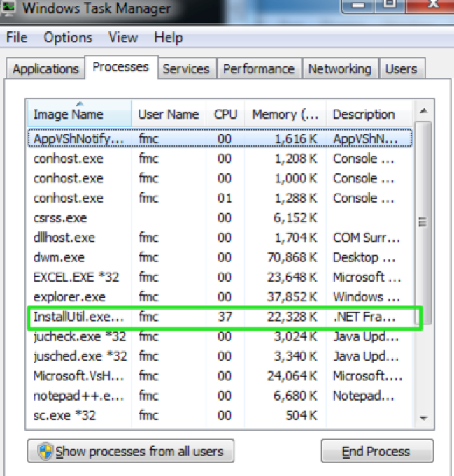Click the End Process button

click(377, 452)
